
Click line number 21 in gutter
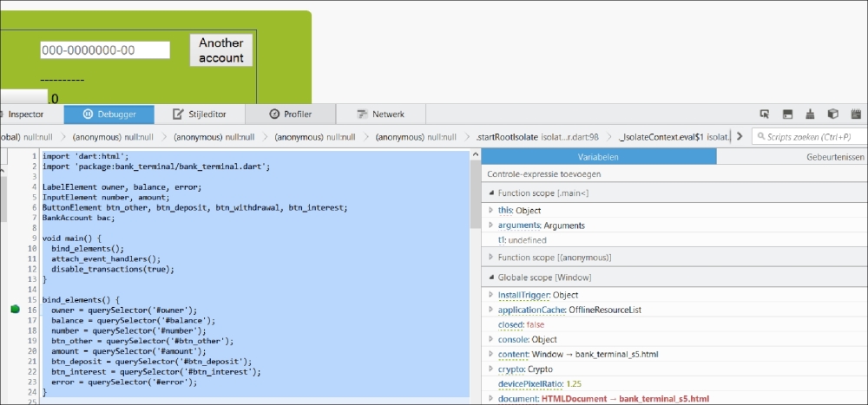[32, 362]
